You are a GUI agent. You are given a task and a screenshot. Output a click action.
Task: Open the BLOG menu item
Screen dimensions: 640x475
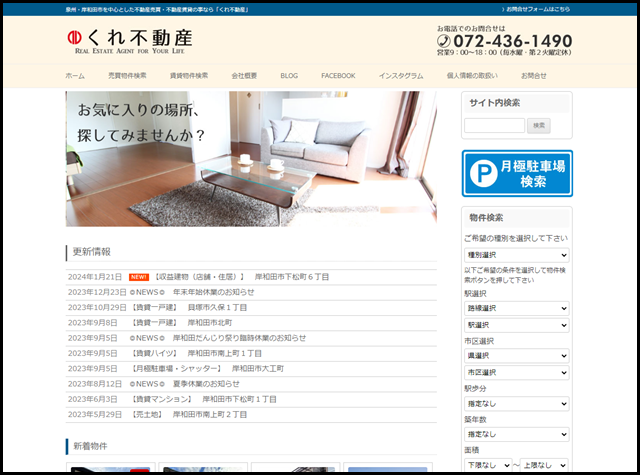[x=289, y=75]
